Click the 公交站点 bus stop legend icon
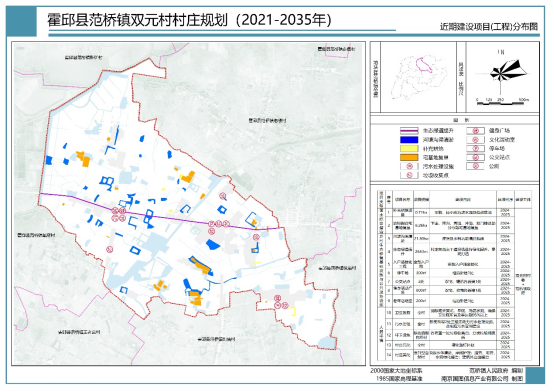 (476, 157)
